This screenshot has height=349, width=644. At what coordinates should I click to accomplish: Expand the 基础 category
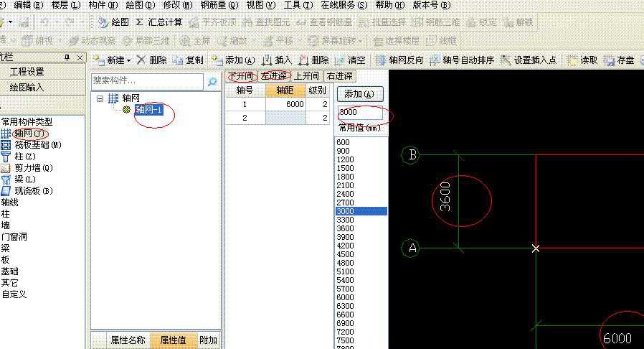coord(10,271)
